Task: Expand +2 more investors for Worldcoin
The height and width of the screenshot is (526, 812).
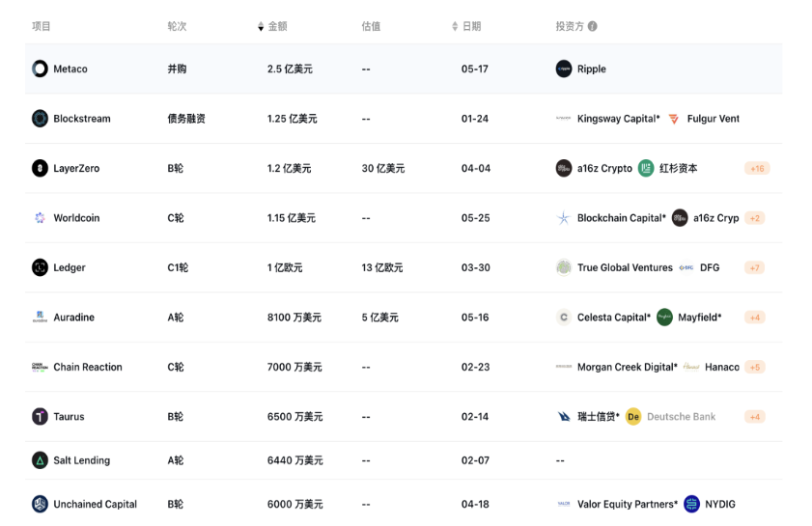Action: [754, 218]
